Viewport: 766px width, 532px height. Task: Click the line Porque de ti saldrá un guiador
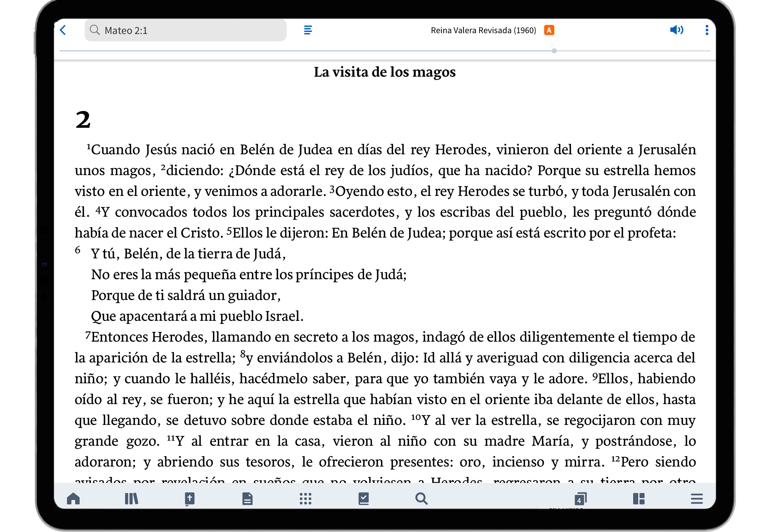click(x=186, y=295)
